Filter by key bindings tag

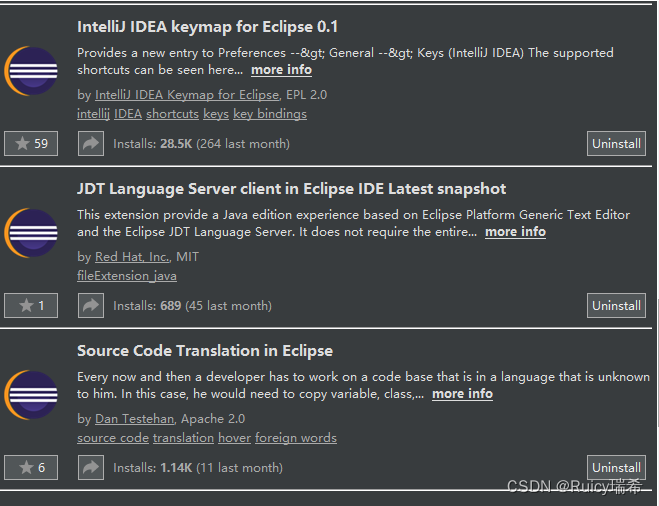point(270,114)
